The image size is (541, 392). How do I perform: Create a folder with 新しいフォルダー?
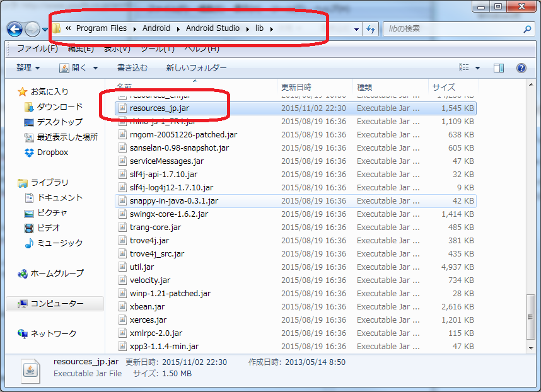click(x=196, y=67)
